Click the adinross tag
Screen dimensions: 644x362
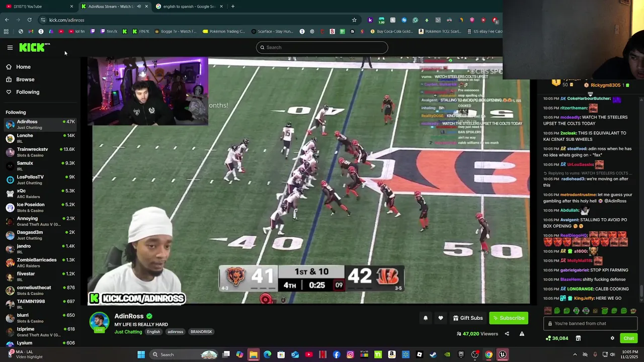[175, 332]
